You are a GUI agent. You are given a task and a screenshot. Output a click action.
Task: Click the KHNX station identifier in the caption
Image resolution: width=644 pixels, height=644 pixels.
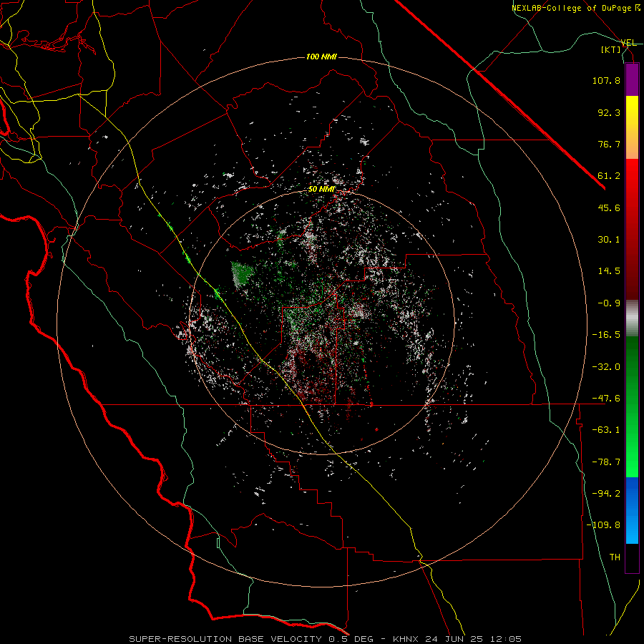click(406, 639)
